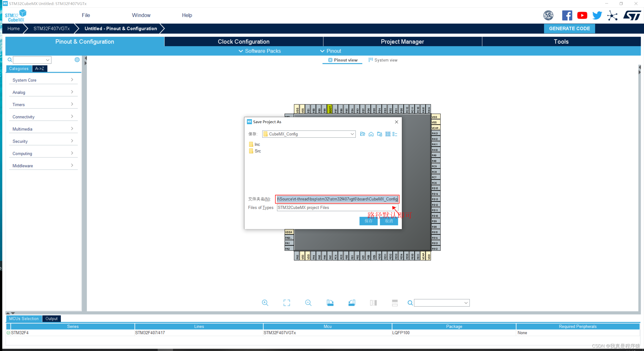Open the Files of Types dropdown
The width and height of the screenshot is (644, 351).
[395, 207]
